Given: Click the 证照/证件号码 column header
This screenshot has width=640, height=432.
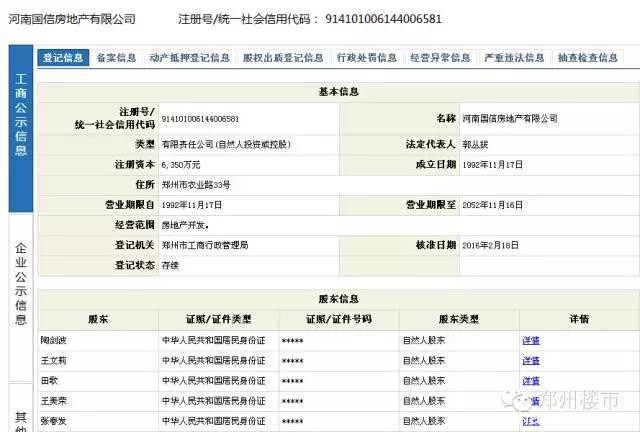Looking at the screenshot, I should click(x=339, y=319).
